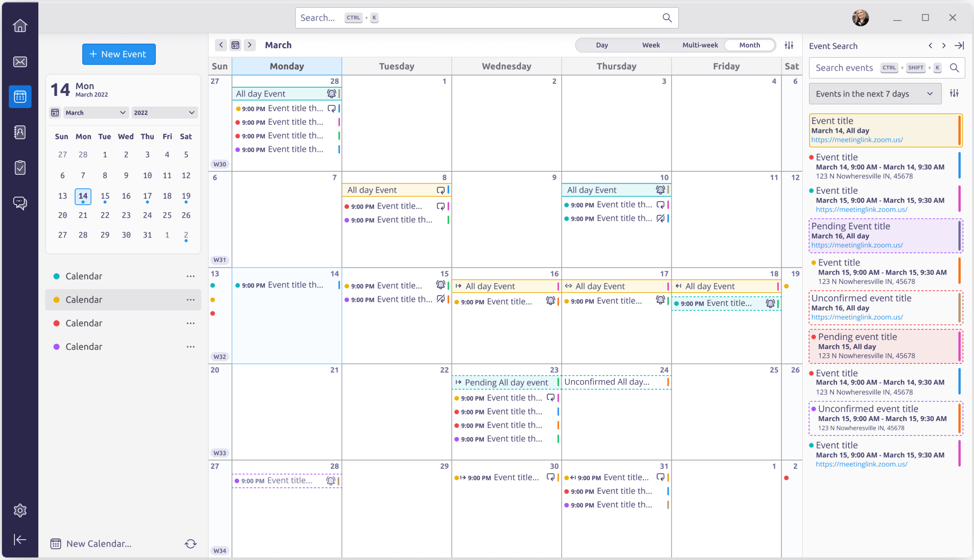Create a New Event
Screen dimensions: 974x560
tap(119, 54)
